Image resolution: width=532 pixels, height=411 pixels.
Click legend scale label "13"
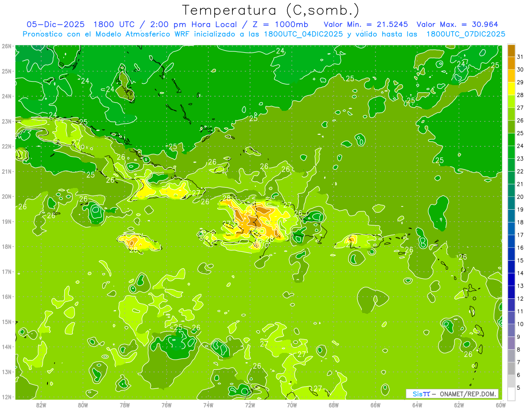[x=520, y=286]
